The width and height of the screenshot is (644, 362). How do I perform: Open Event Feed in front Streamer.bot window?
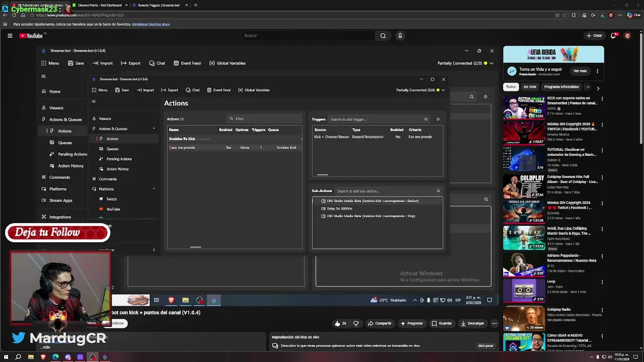tap(218, 90)
